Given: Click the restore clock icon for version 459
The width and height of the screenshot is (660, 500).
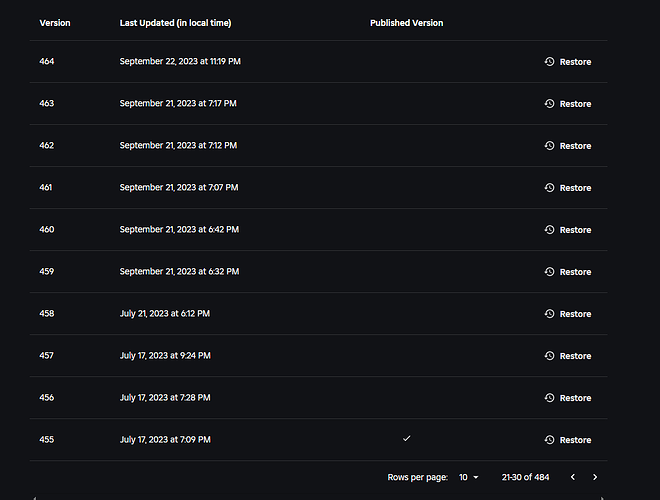Looking at the screenshot, I should [x=549, y=272].
